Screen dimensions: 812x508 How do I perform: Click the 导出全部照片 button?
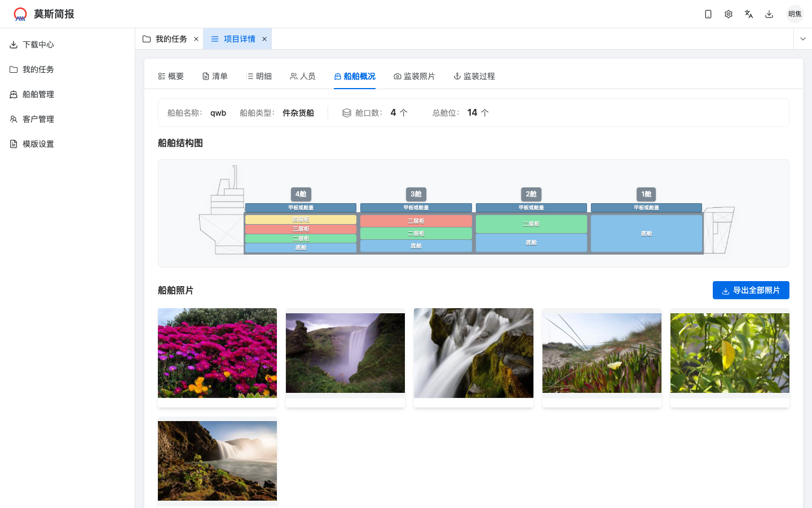[751, 290]
